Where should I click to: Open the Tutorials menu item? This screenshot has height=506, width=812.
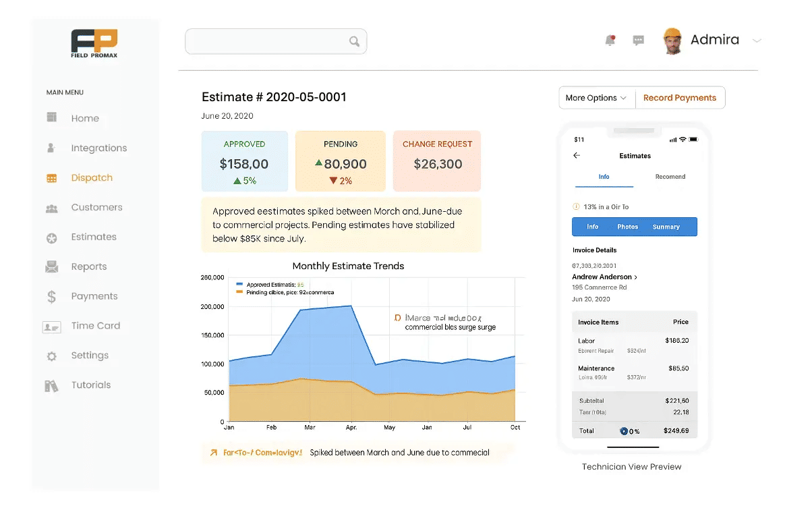(x=91, y=385)
